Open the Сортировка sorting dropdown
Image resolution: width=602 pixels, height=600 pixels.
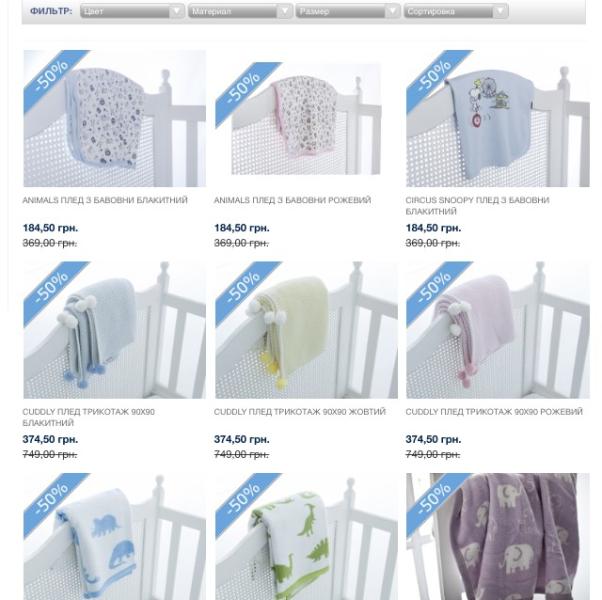(x=456, y=11)
